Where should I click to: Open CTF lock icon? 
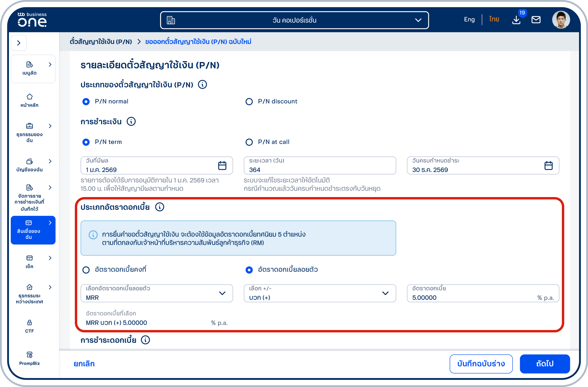[x=29, y=323]
